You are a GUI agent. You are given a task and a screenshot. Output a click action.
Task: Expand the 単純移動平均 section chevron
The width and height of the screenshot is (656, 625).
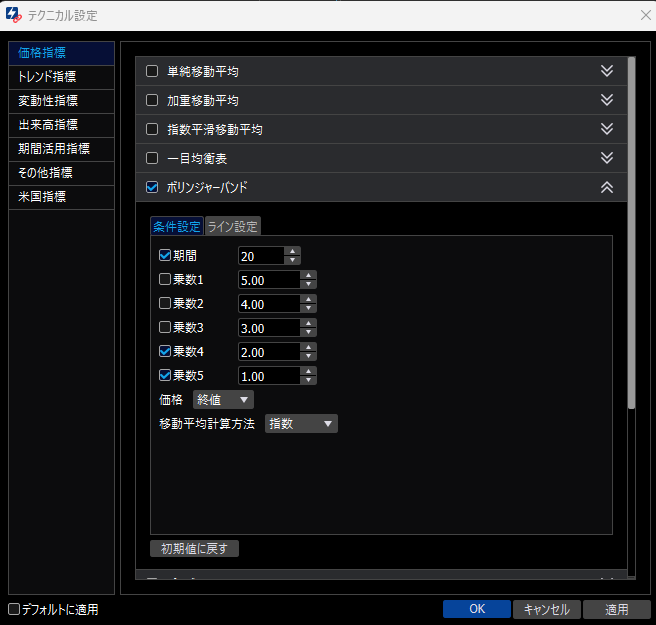(606, 71)
